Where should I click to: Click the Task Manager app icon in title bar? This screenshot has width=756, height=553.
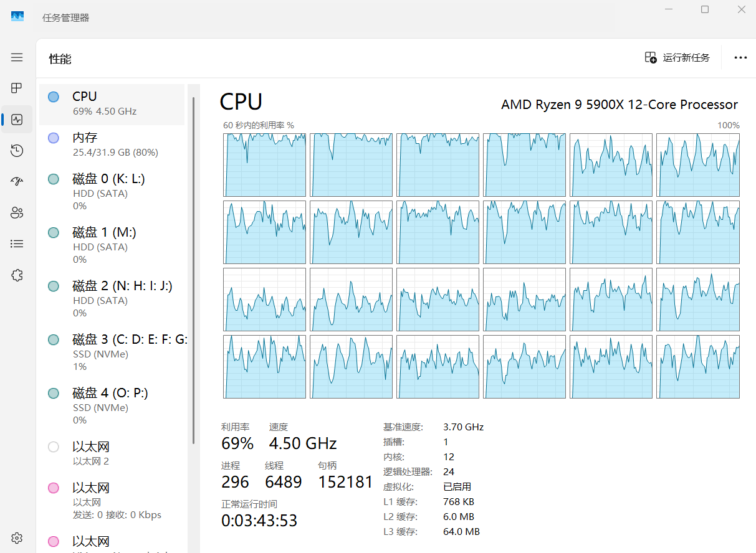point(17,17)
